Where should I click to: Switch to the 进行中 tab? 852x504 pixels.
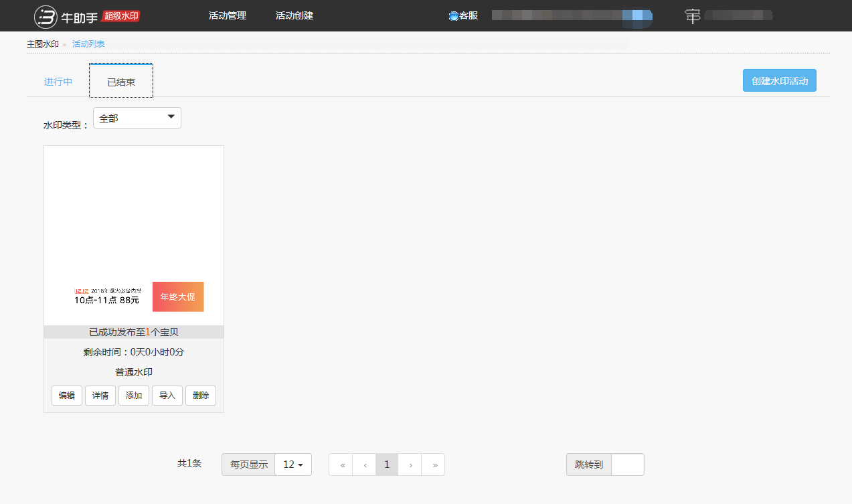(58, 82)
